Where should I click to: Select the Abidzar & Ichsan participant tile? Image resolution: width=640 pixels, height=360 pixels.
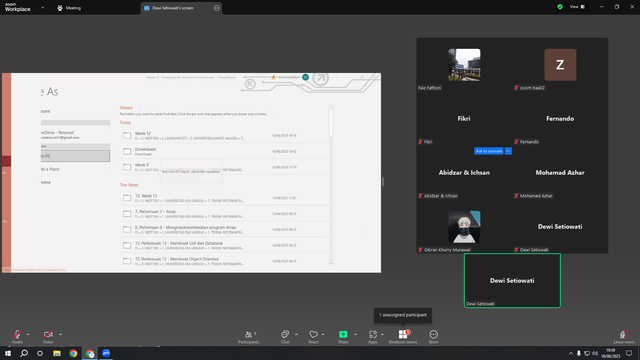tap(464, 173)
